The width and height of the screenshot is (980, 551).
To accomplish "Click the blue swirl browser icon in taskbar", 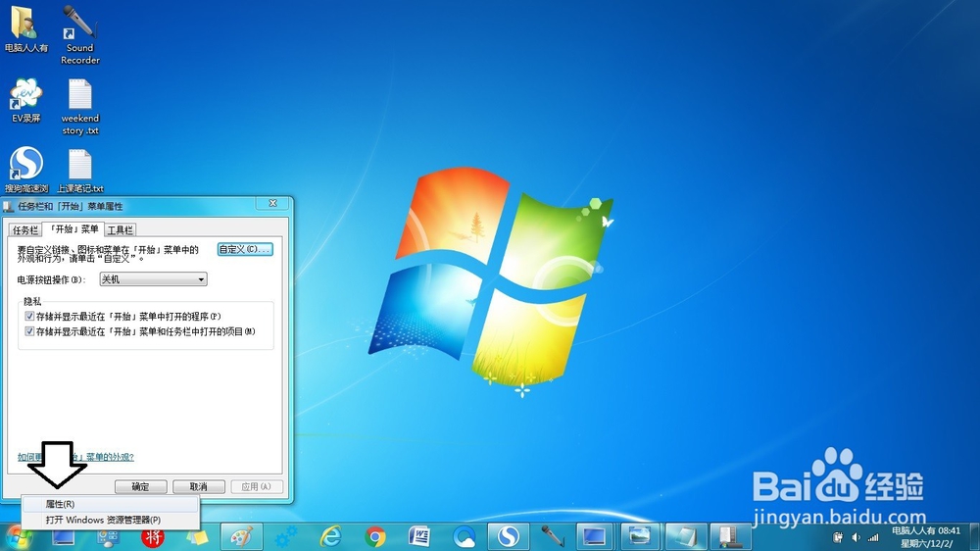I will (465, 536).
